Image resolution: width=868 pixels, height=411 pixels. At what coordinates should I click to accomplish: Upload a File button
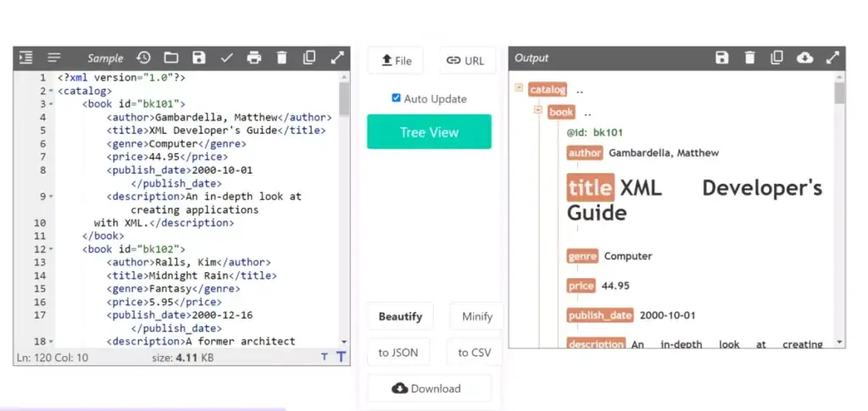pyautogui.click(x=395, y=61)
